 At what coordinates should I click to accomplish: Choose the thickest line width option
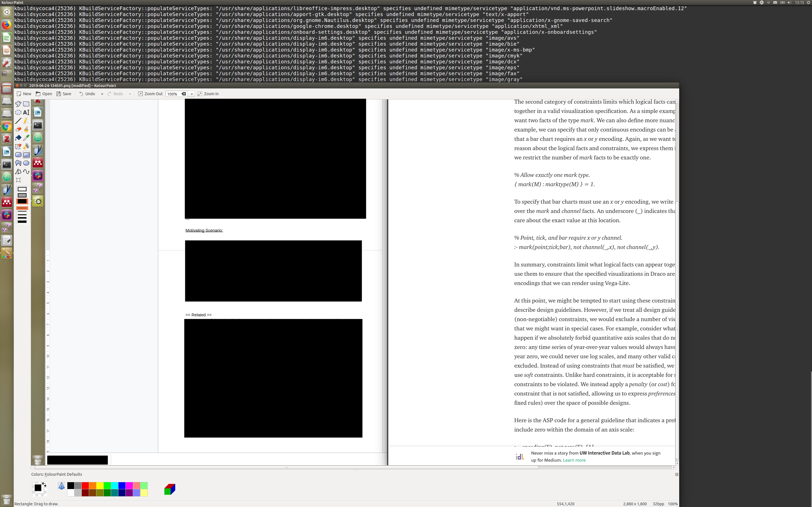pos(22,222)
